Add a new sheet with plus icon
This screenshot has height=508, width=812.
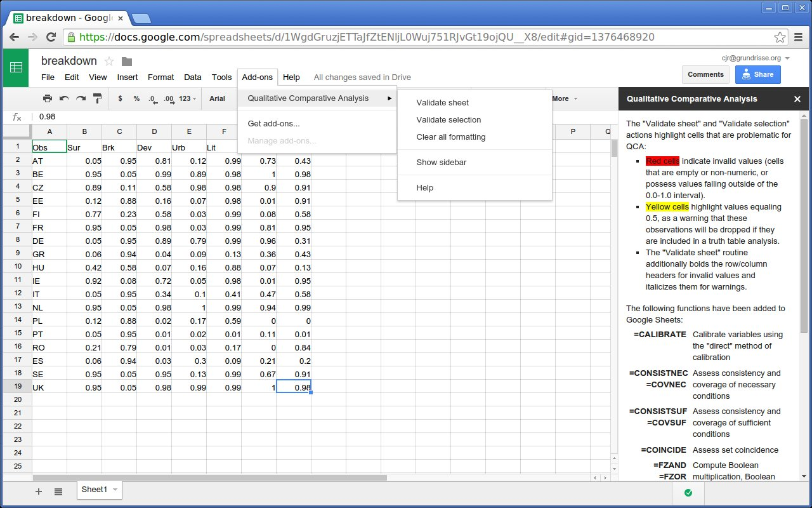[39, 491]
